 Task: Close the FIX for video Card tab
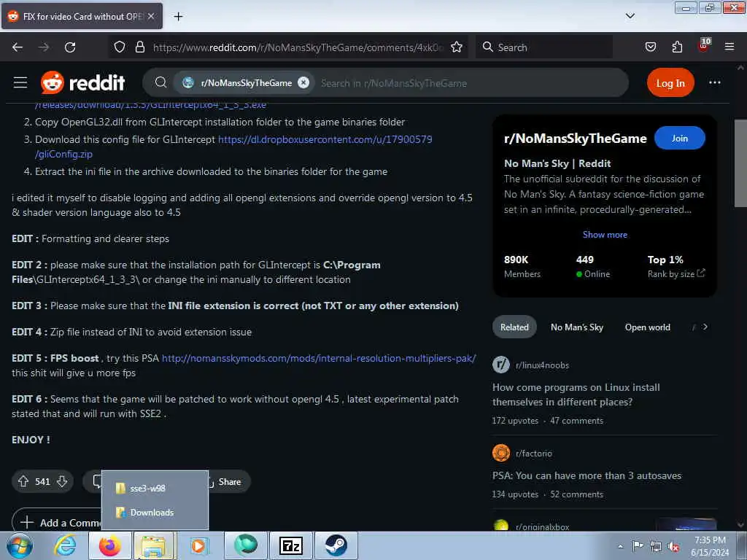[x=151, y=16]
